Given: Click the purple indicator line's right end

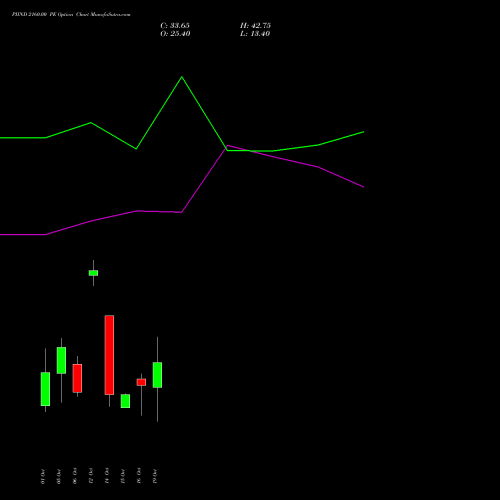Looking at the screenshot, I should pyautogui.click(x=363, y=187).
